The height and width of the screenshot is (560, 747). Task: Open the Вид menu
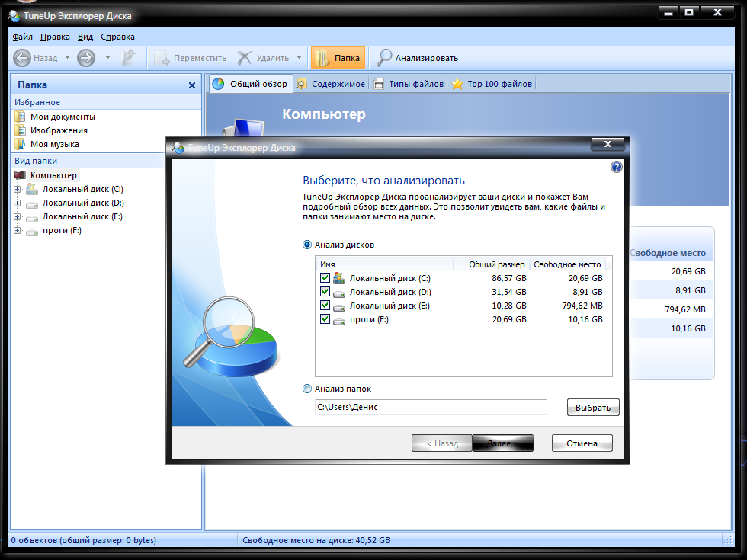tap(85, 37)
